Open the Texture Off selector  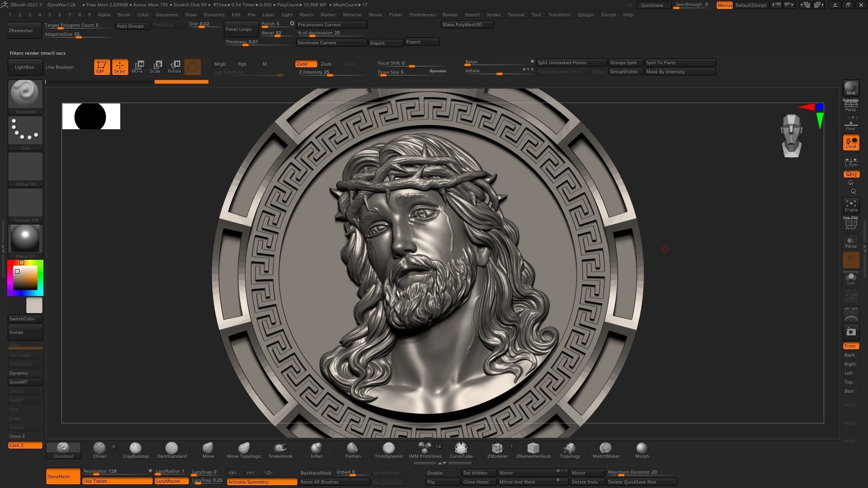point(25,205)
